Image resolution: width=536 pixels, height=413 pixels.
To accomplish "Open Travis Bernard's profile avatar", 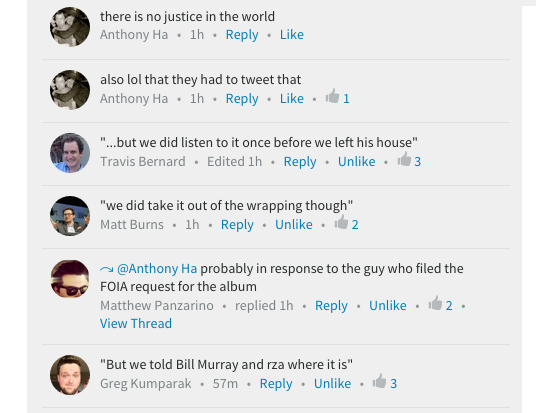I will point(70,153).
